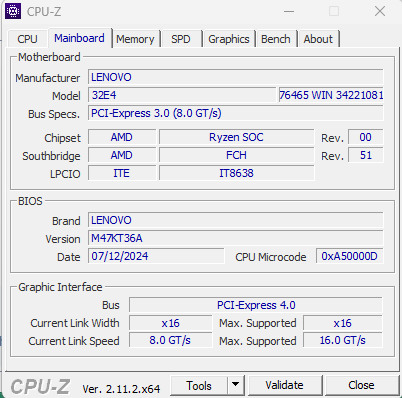Switch to the CPU tab
This screenshot has height=398, width=402.
(x=27, y=39)
